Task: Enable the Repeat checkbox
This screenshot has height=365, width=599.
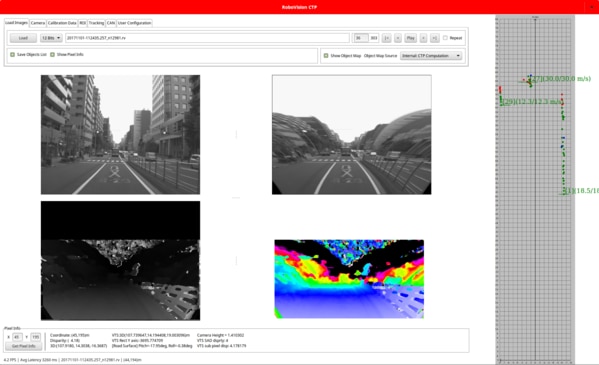Action: coord(445,38)
